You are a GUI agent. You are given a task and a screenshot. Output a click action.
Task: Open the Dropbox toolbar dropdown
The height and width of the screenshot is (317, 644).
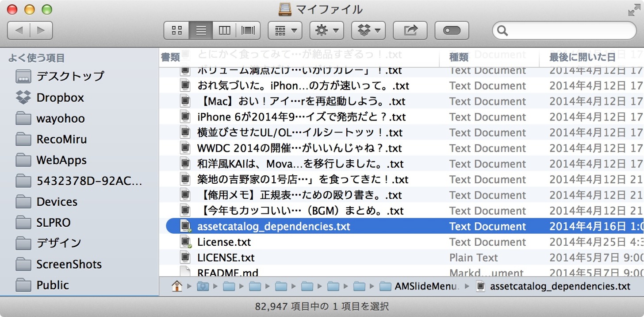pos(368,31)
